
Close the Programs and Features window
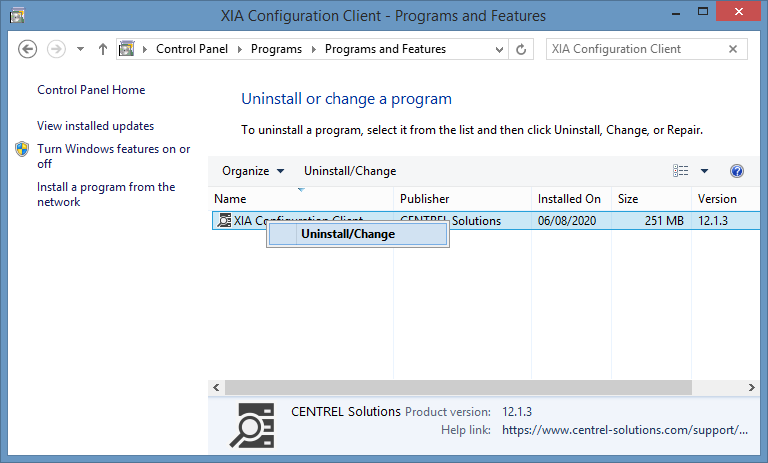click(739, 12)
